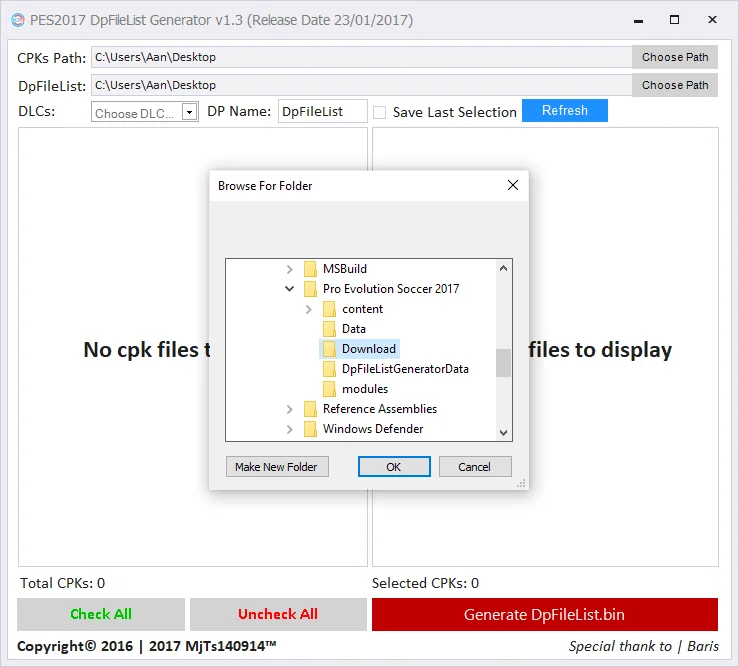Click the Download folder icon
Viewport: 739px width, 667px height.
pos(329,349)
